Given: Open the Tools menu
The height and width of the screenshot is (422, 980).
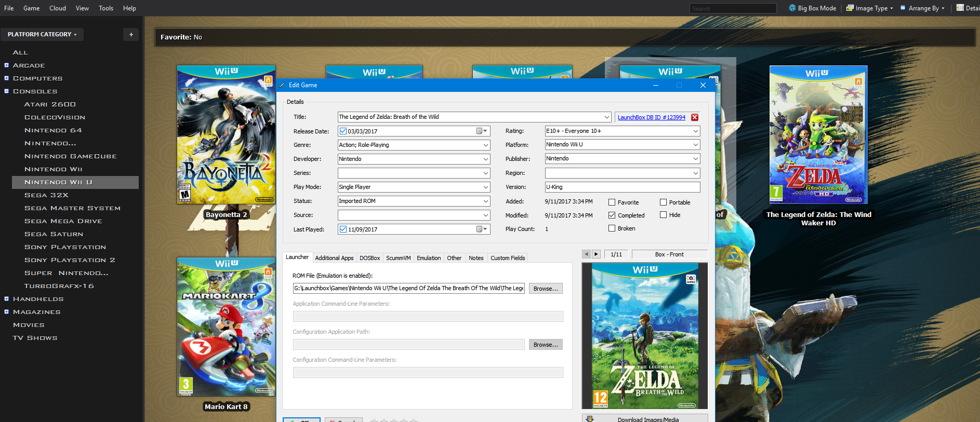Looking at the screenshot, I should coord(106,8).
